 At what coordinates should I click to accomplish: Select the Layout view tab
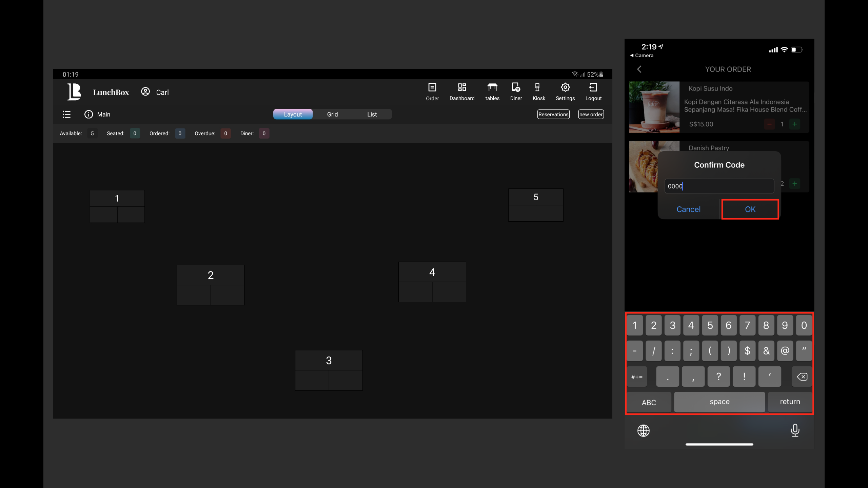point(293,114)
